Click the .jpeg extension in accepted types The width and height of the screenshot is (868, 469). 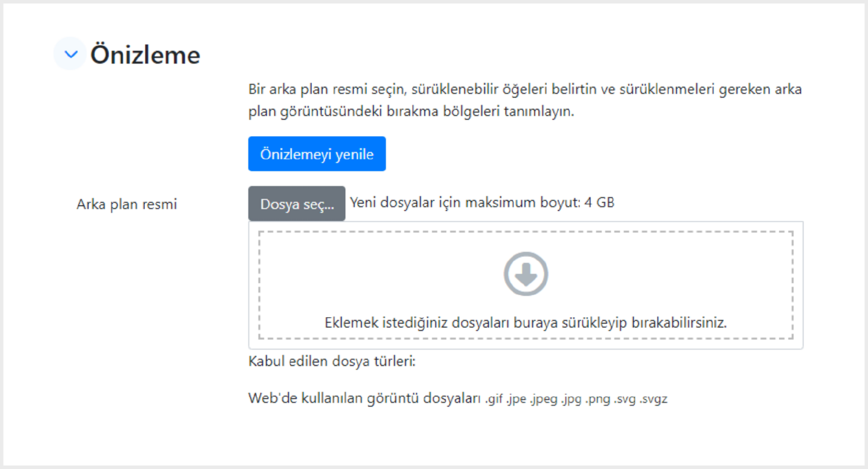(544, 399)
